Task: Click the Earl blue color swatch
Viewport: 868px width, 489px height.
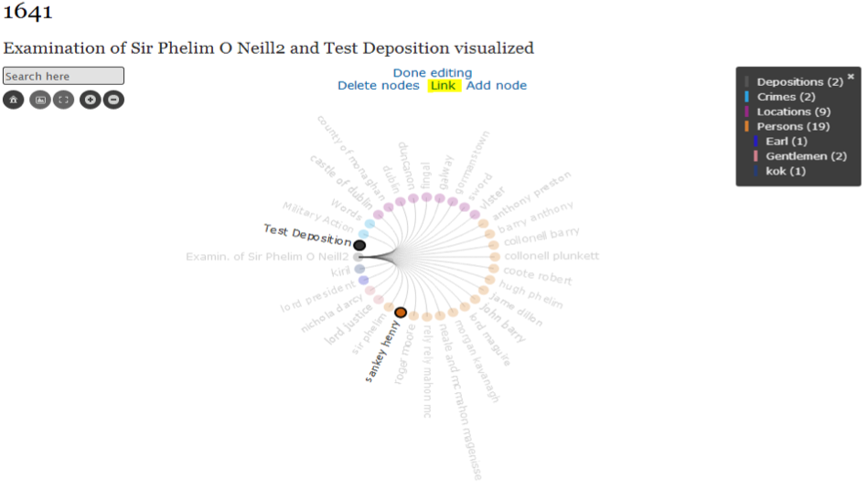Action: pos(755,142)
